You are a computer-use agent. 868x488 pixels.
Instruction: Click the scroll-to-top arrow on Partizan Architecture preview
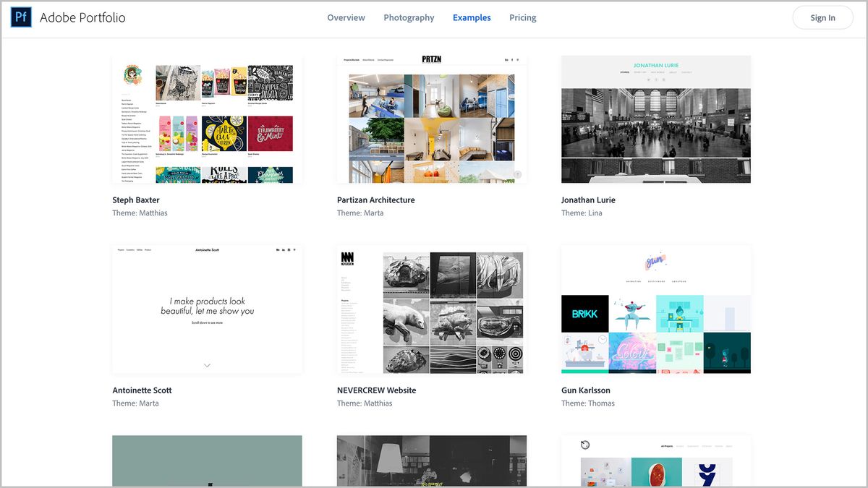(x=518, y=174)
